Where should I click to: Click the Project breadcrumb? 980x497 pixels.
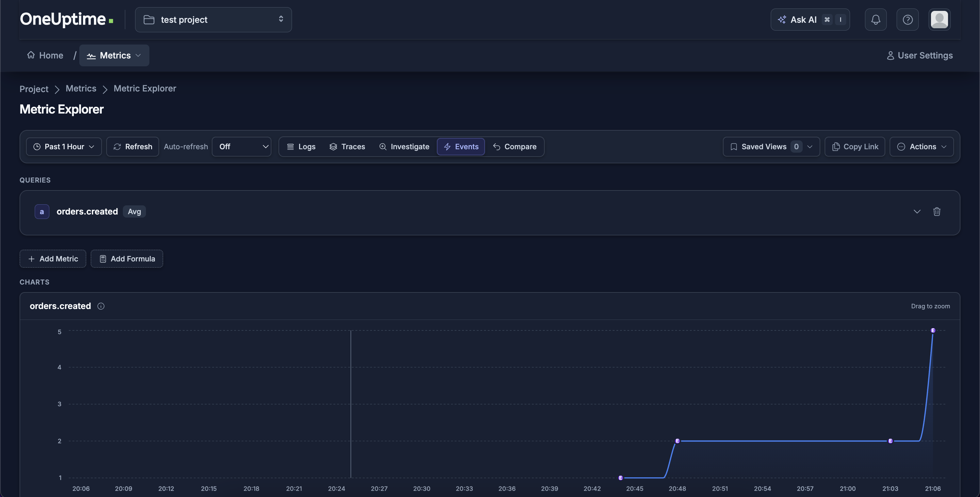(x=34, y=89)
